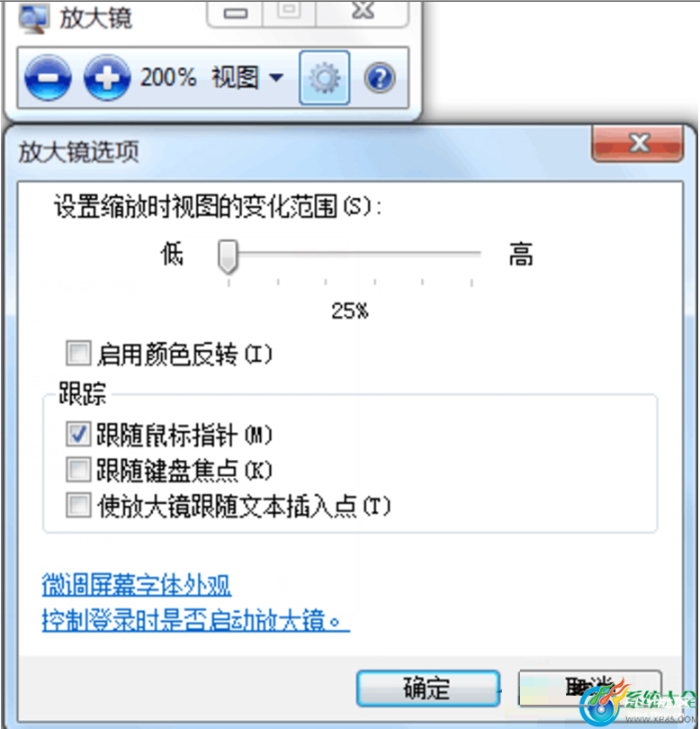Check follow text insertion point option

78,505
